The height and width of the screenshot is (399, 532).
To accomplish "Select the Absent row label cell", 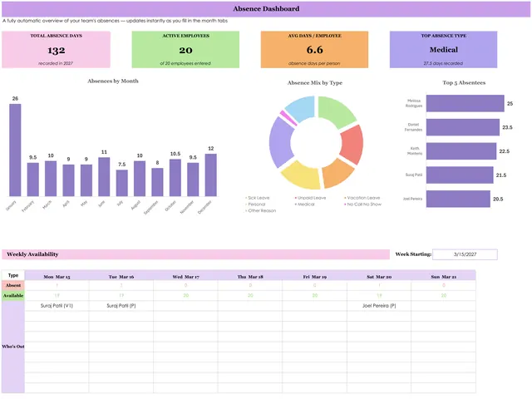I will coord(13,285).
